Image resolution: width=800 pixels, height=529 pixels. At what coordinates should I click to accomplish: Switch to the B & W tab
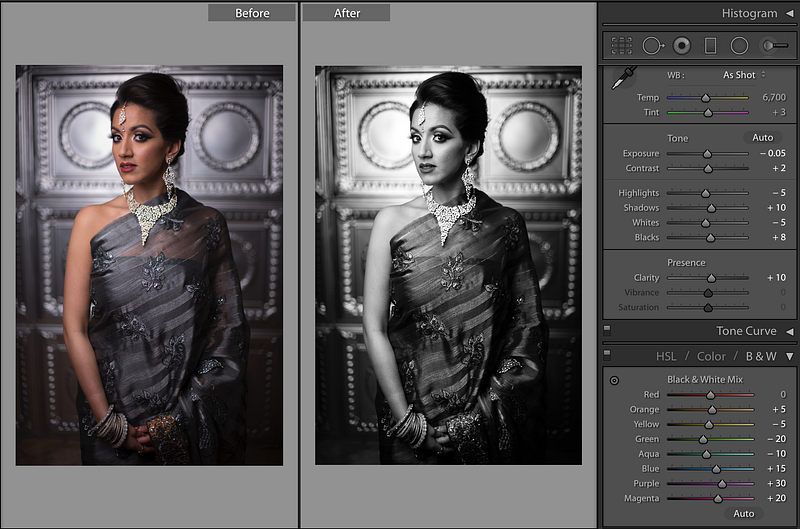[761, 356]
